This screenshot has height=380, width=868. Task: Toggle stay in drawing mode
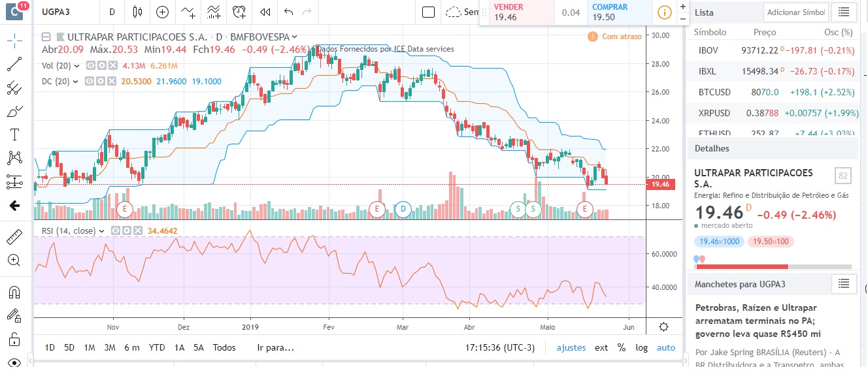coord(14,315)
